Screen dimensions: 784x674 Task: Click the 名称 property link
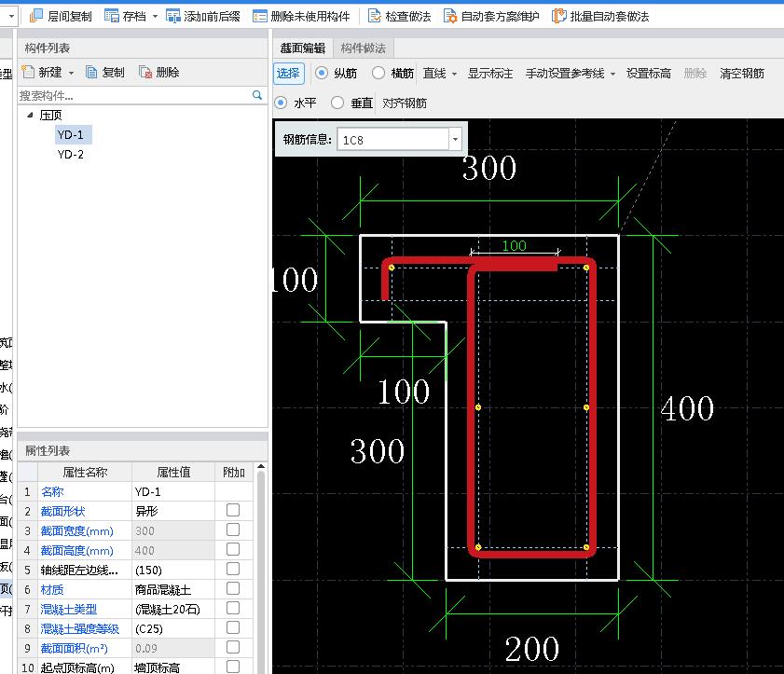(52, 491)
